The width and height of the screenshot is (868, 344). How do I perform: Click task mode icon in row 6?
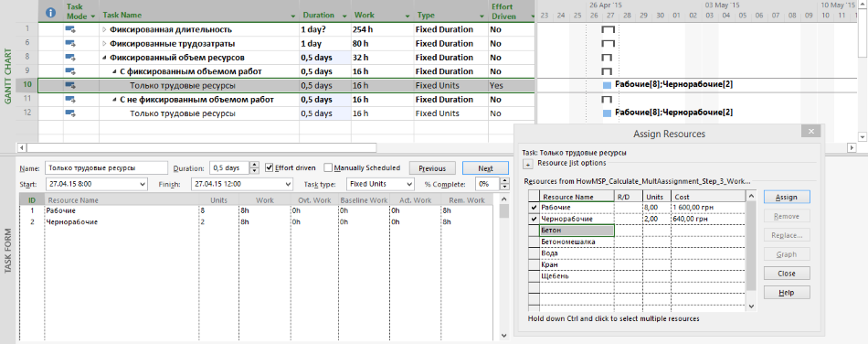click(x=71, y=43)
